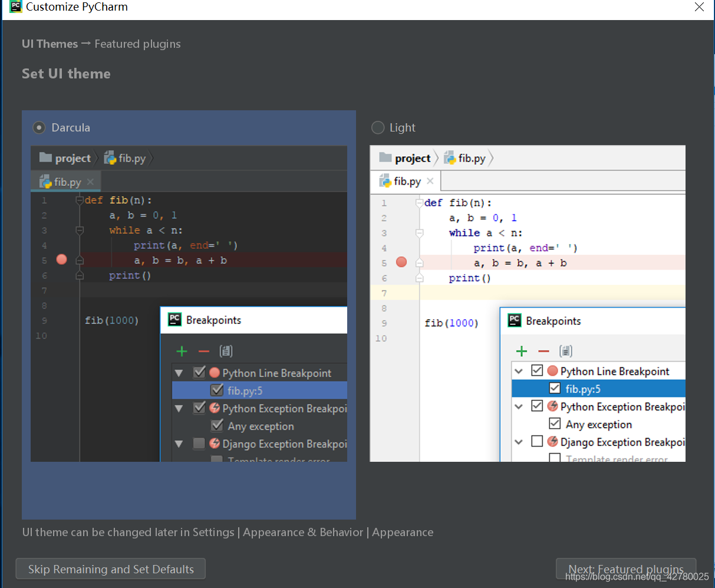Click Python Exception Breakpoint bolt icon in Light preview
The width and height of the screenshot is (715, 588).
(552, 406)
